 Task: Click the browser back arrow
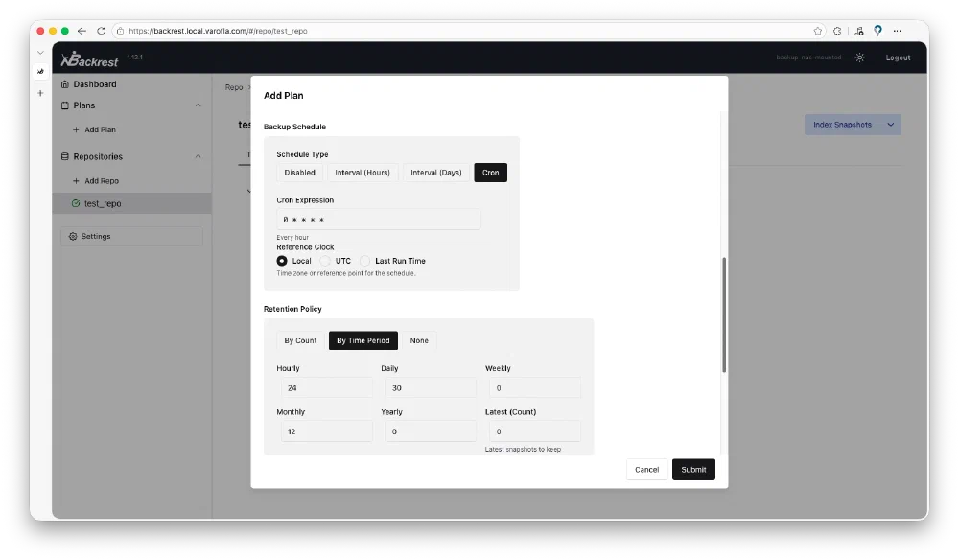pos(82,31)
